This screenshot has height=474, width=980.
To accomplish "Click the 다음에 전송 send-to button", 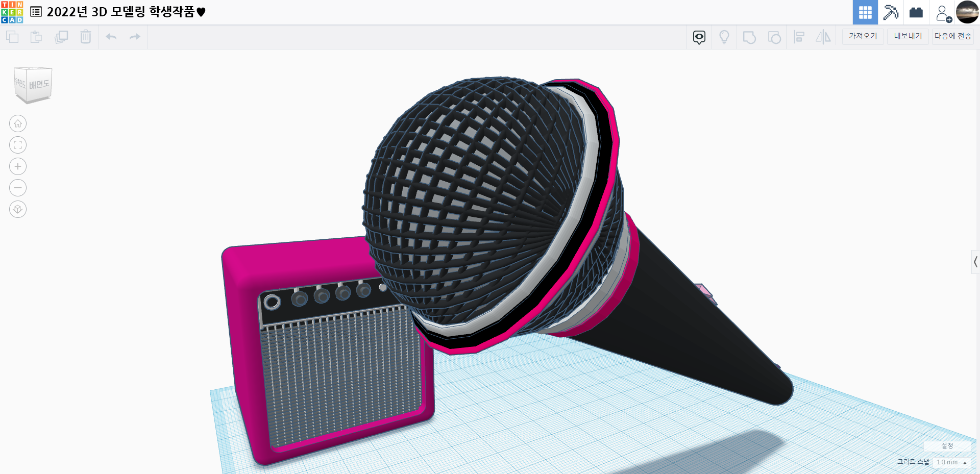I will click(953, 36).
